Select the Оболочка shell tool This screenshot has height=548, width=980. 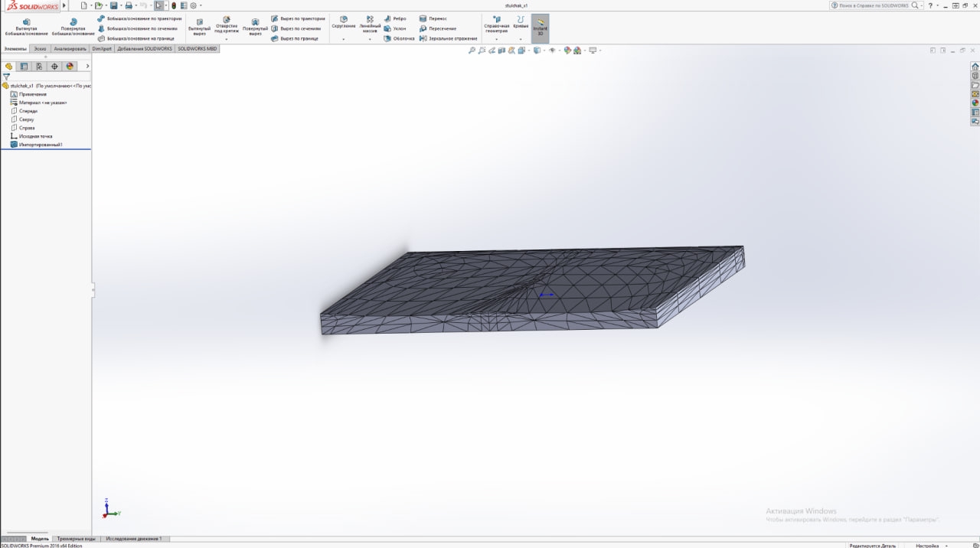(x=399, y=38)
